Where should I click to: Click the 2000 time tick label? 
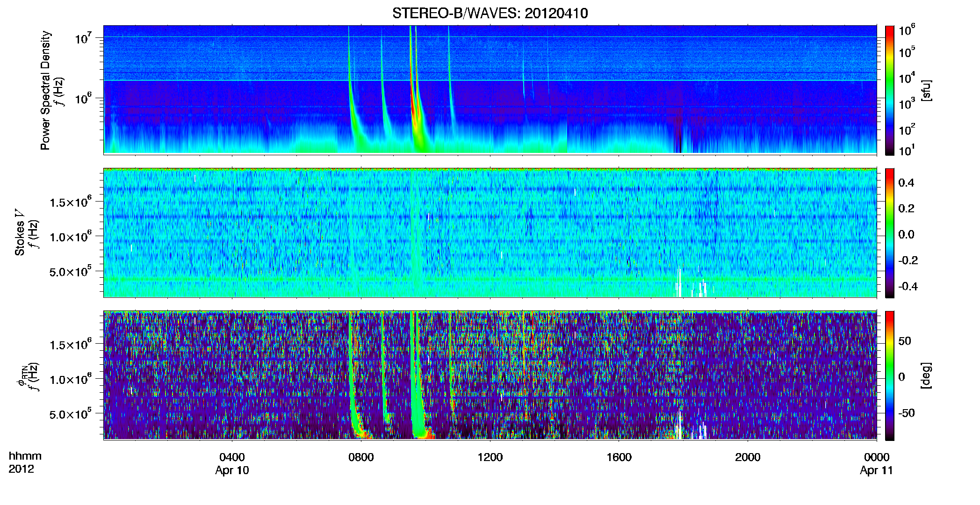748,457
